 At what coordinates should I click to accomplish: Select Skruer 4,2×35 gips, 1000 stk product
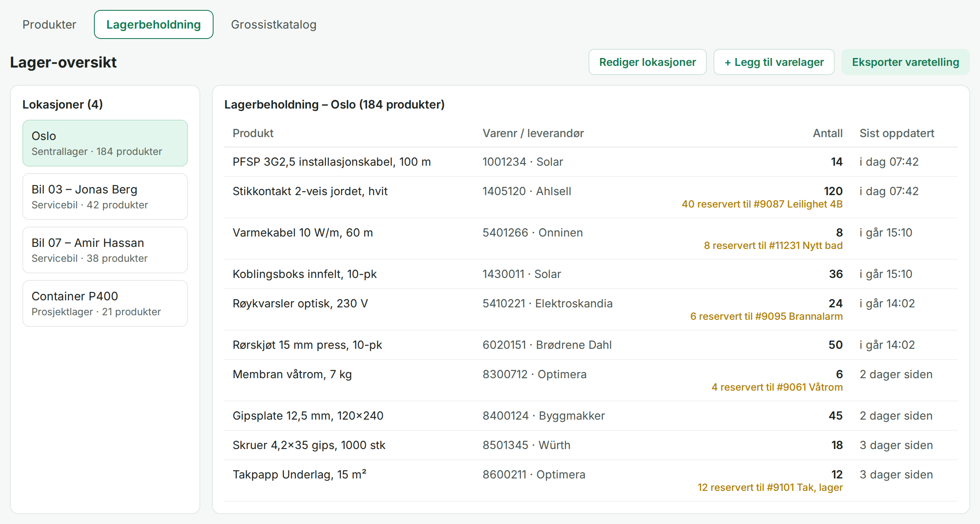click(x=309, y=445)
